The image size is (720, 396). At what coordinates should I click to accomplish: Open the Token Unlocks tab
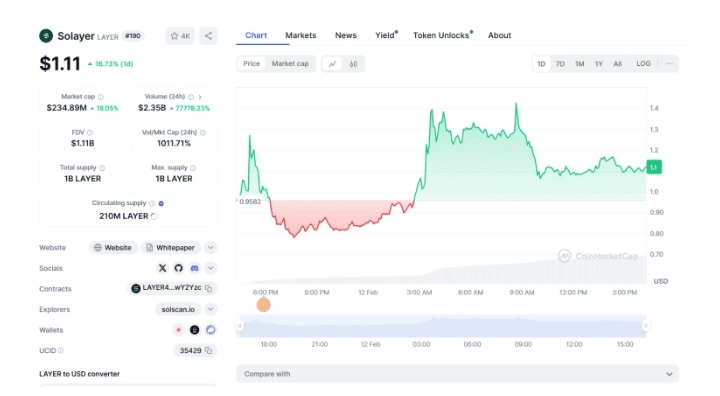(x=441, y=35)
